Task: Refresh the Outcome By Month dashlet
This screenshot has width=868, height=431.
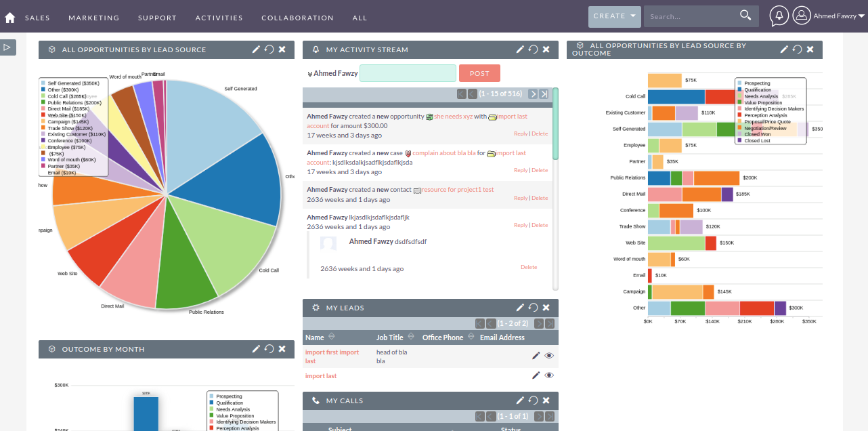Action: click(x=269, y=349)
